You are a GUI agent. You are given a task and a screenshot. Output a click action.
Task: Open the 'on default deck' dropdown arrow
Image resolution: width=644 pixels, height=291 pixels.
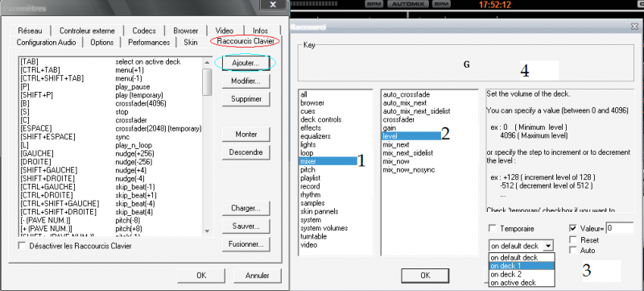pos(547,246)
